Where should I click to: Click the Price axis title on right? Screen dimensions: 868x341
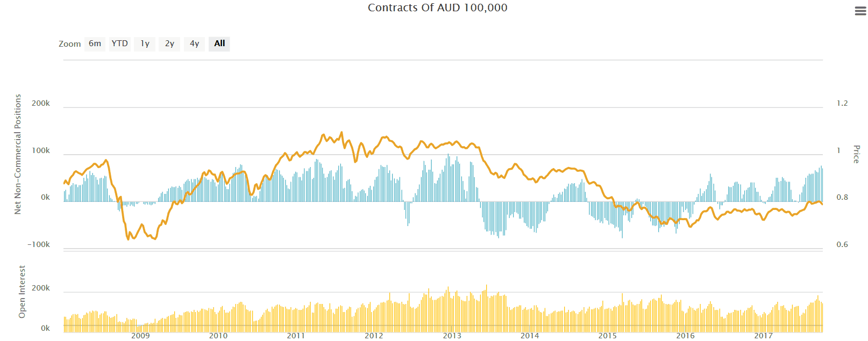[856, 154]
